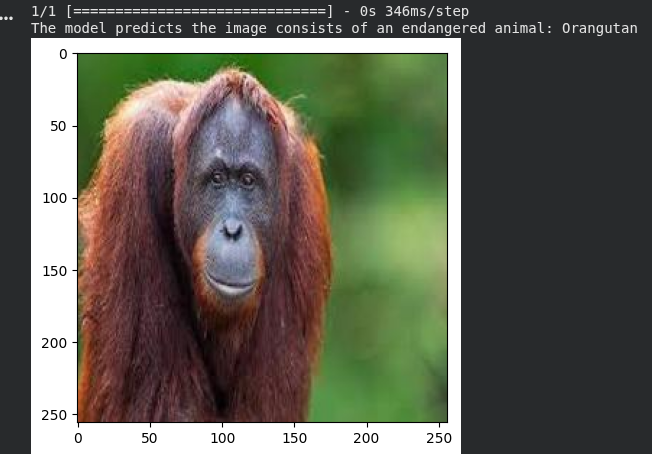Click 'The model predicts' output line start

click(98, 28)
